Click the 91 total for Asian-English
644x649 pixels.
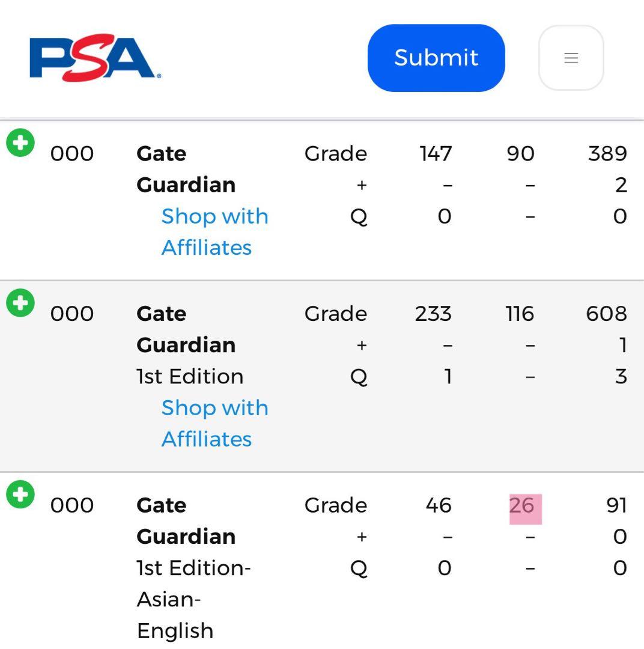(616, 505)
